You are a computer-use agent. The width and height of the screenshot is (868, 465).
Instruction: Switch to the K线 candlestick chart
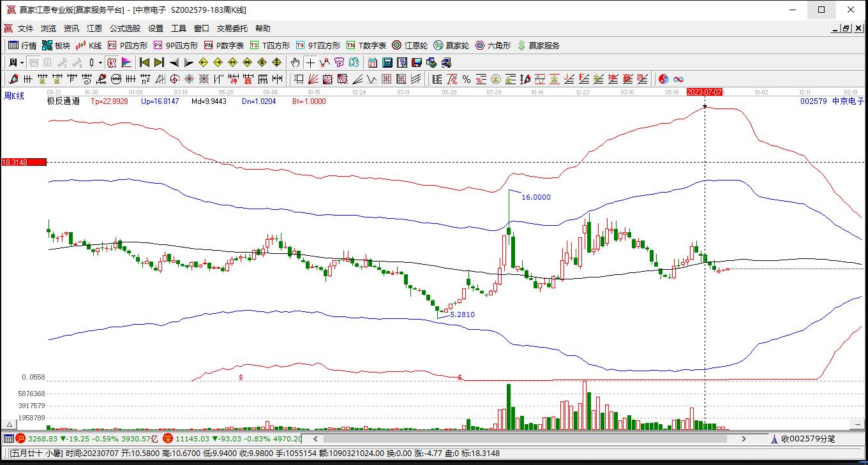(x=89, y=45)
